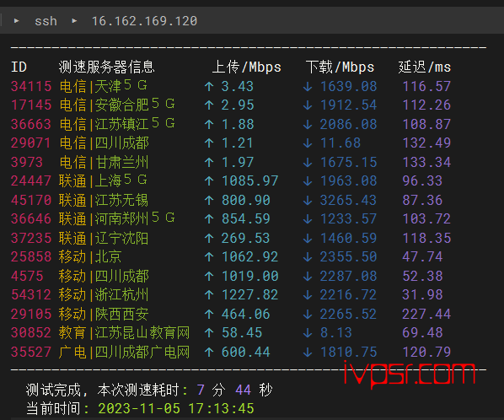Viewport: 504px width, 420px height.
Task: Click the download arrow beside 11.68
Action: click(308, 143)
